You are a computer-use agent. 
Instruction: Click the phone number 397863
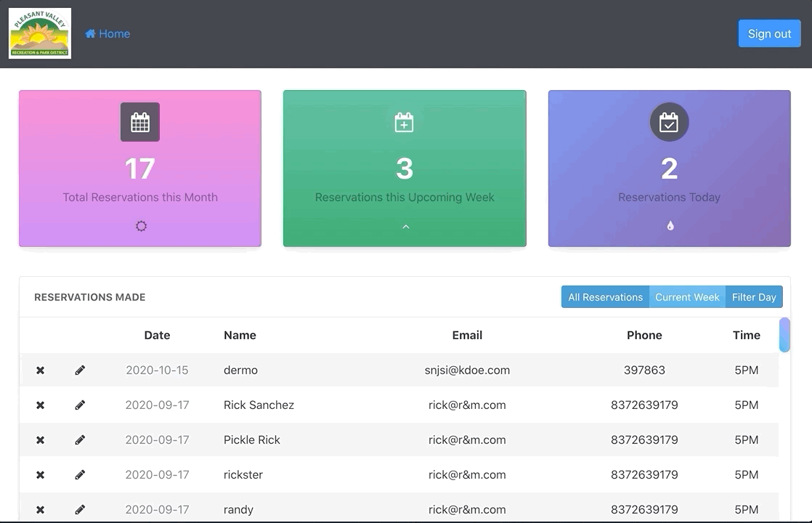(x=644, y=370)
